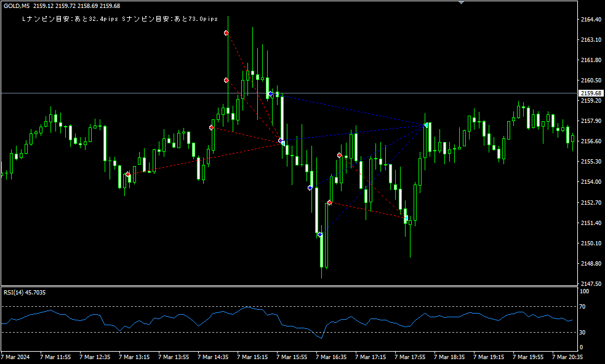Click the RSI 30 level label
This screenshot has width=605, height=364.
click(583, 333)
